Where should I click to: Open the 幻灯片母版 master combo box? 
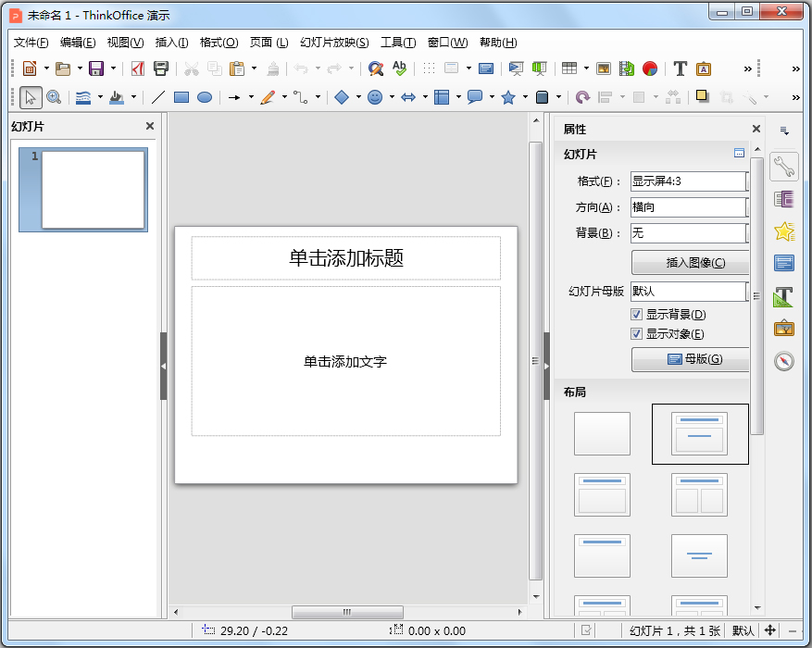[x=689, y=292]
